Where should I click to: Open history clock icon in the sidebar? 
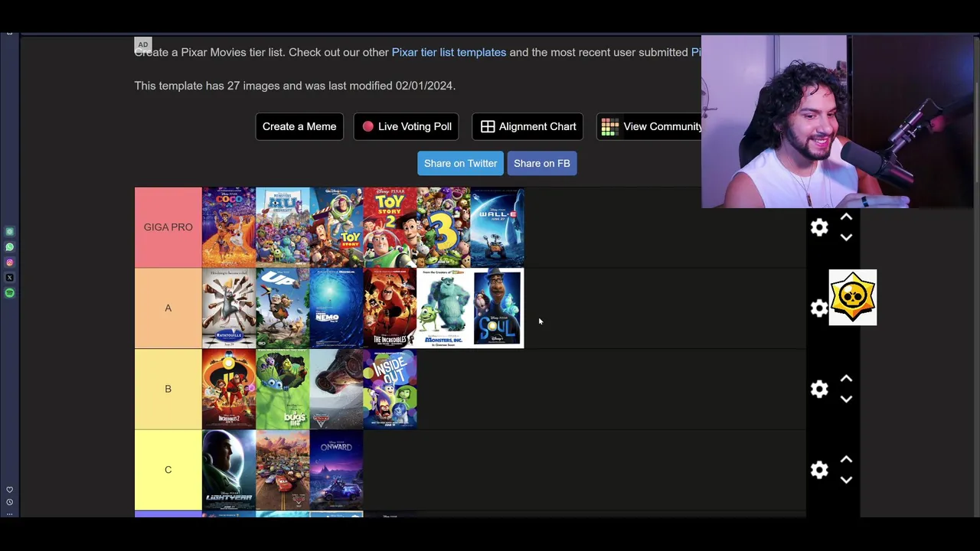click(9, 502)
